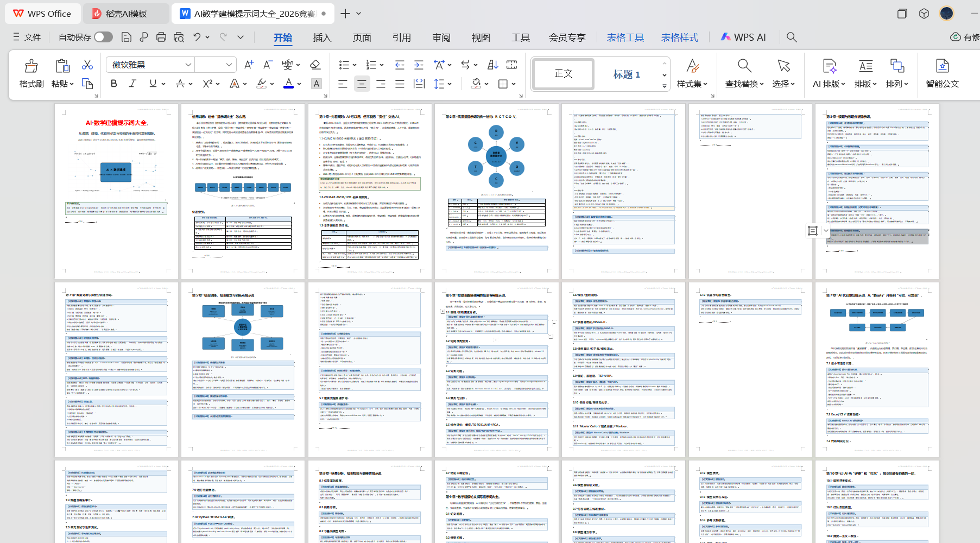Apply justified alignment
This screenshot has height=543, width=980.
click(x=400, y=84)
